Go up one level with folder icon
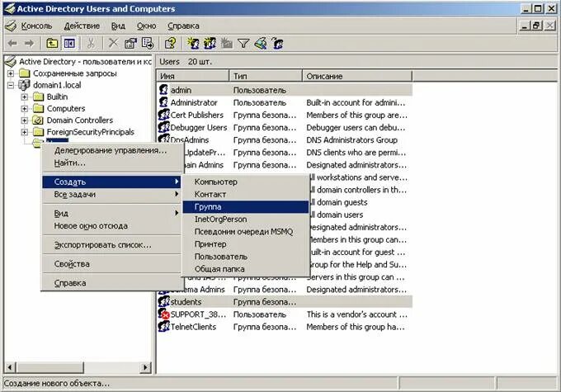This screenshot has width=561, height=392. tap(52, 44)
